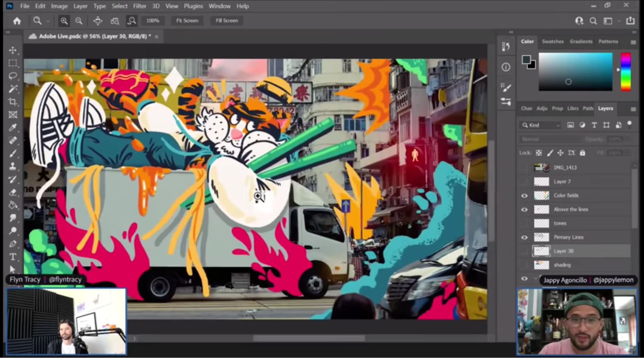644x358 pixels.
Task: Select the Crop tool
Action: click(13, 102)
